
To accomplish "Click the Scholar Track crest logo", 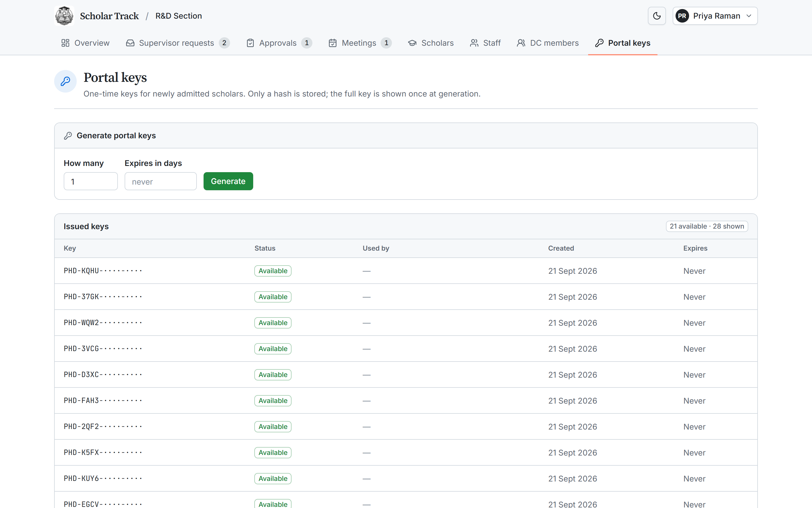I will (x=64, y=16).
